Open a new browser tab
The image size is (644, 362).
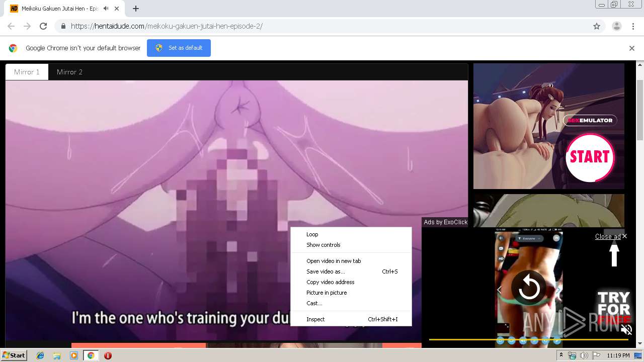136,9
